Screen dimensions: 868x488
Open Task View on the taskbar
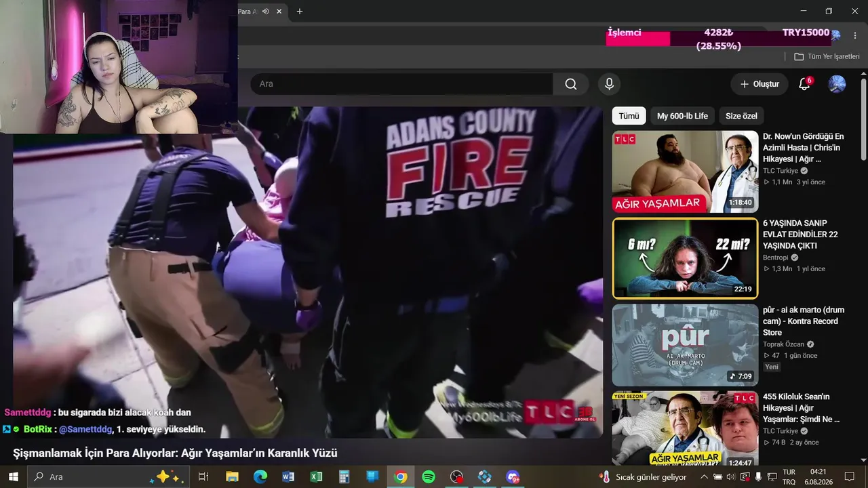click(x=203, y=476)
